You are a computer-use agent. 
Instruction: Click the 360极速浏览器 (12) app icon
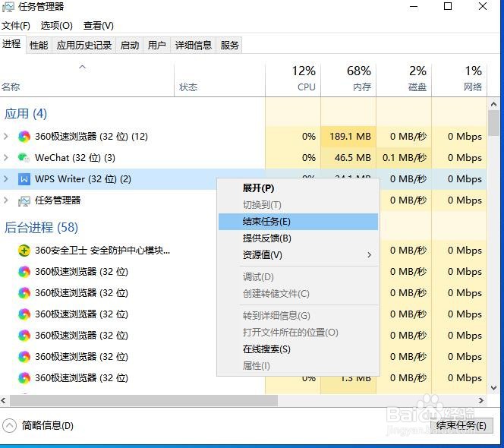(24, 137)
